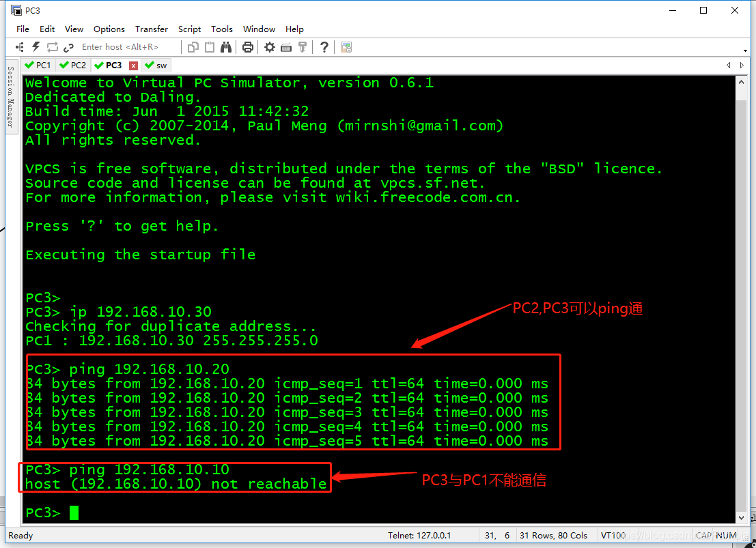Open the Transfer menu

[152, 29]
